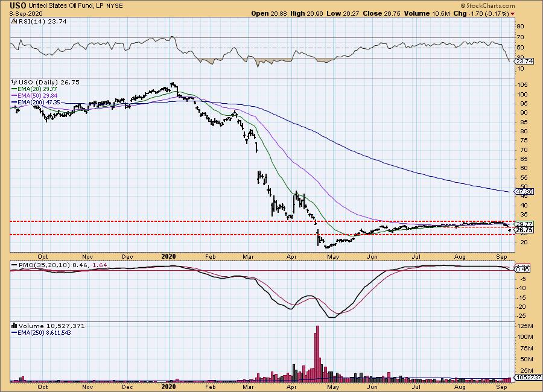
Task: Open the StockCharts.com watermark link
Action: 487,5
